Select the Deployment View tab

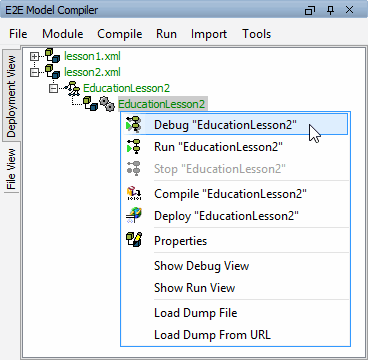point(11,96)
